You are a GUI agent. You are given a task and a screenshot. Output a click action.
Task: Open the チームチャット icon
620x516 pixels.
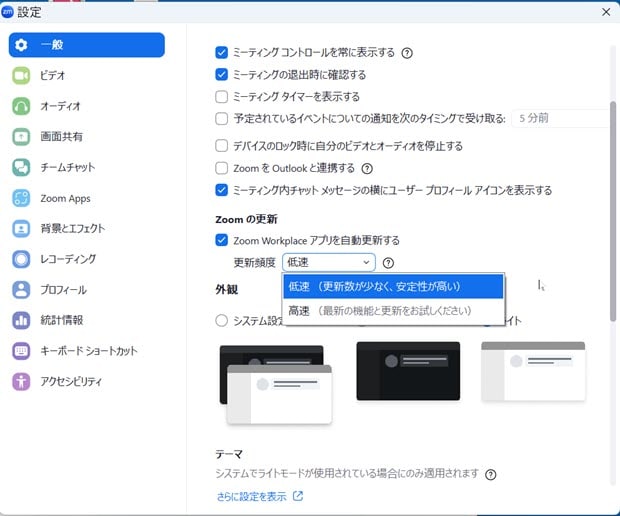click(22, 167)
